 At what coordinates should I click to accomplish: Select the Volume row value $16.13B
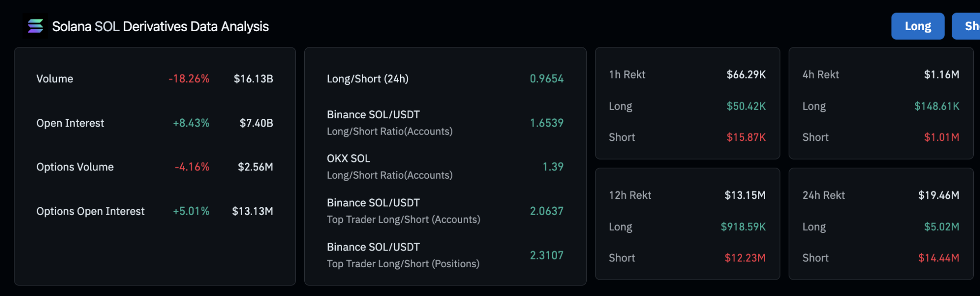tap(253, 79)
